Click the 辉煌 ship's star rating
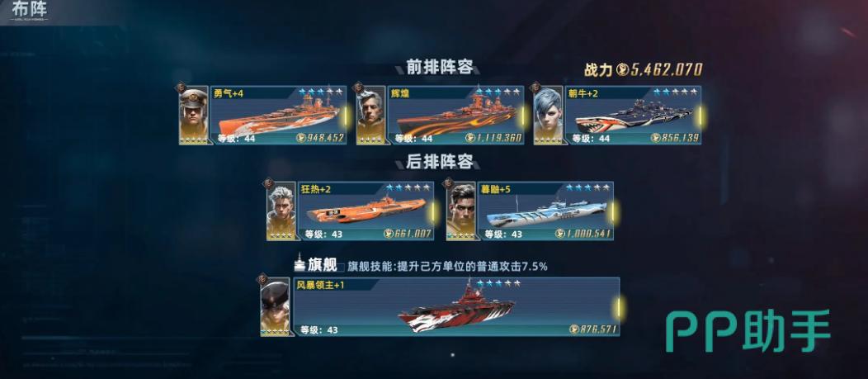This screenshot has height=379, width=868. (498, 92)
